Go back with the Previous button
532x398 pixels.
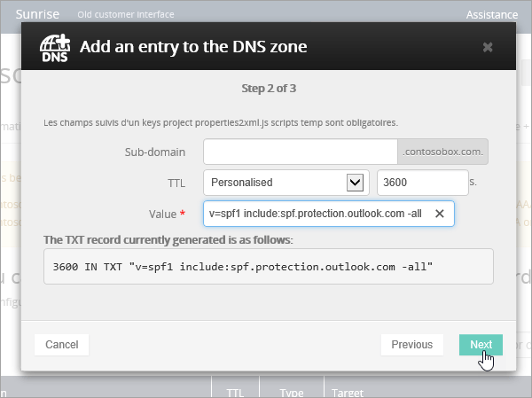(411, 345)
